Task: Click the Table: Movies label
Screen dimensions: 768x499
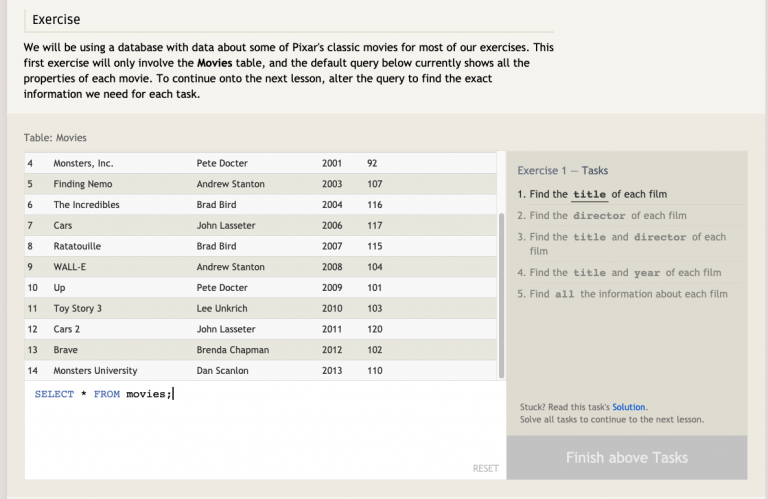Action: coord(55,138)
